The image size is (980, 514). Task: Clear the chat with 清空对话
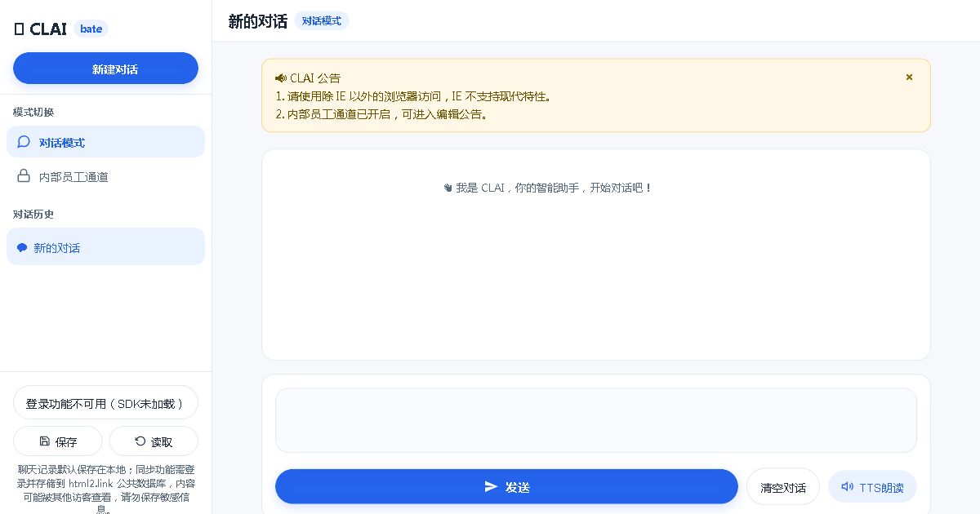click(783, 487)
